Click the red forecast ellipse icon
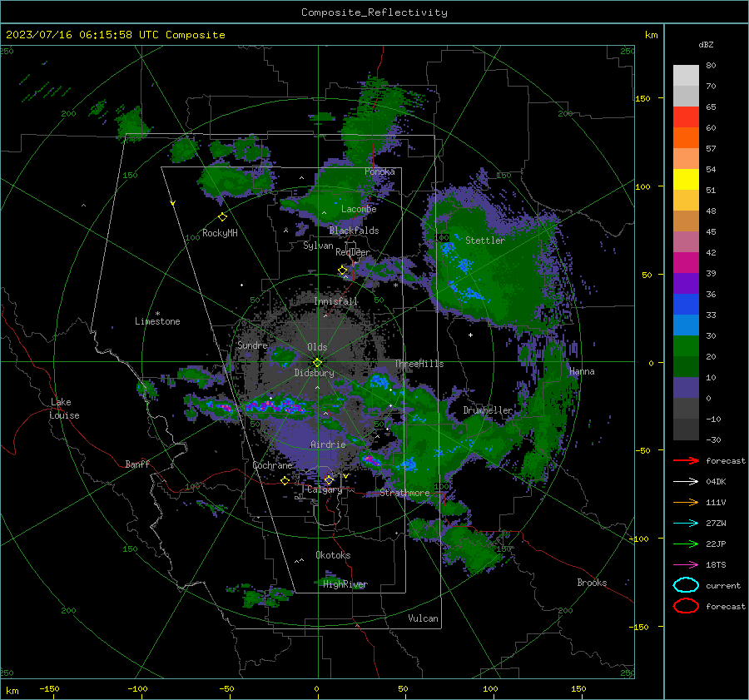This screenshot has height=700, width=749. (x=686, y=605)
